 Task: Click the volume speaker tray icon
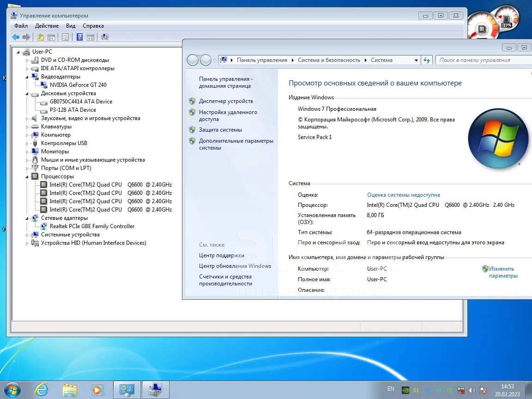pos(472,390)
